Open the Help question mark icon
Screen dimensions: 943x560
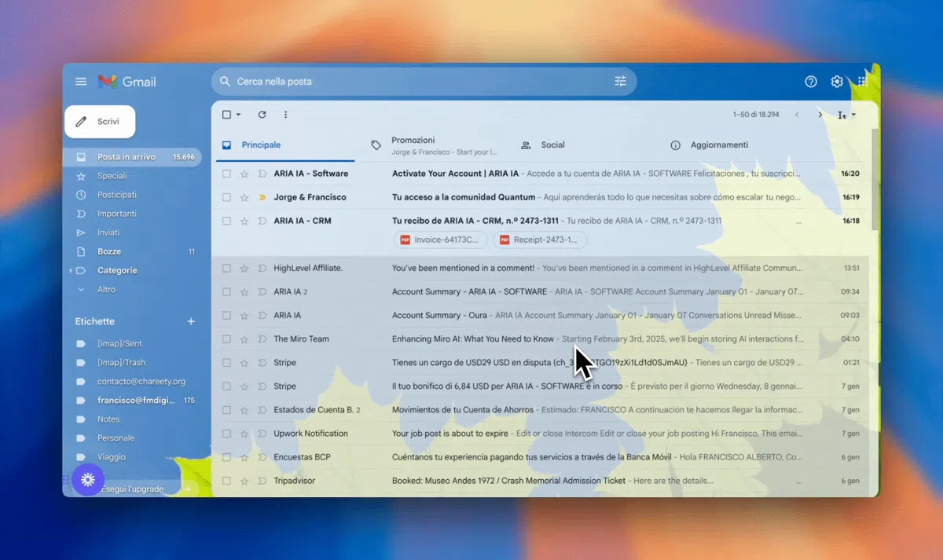(811, 82)
